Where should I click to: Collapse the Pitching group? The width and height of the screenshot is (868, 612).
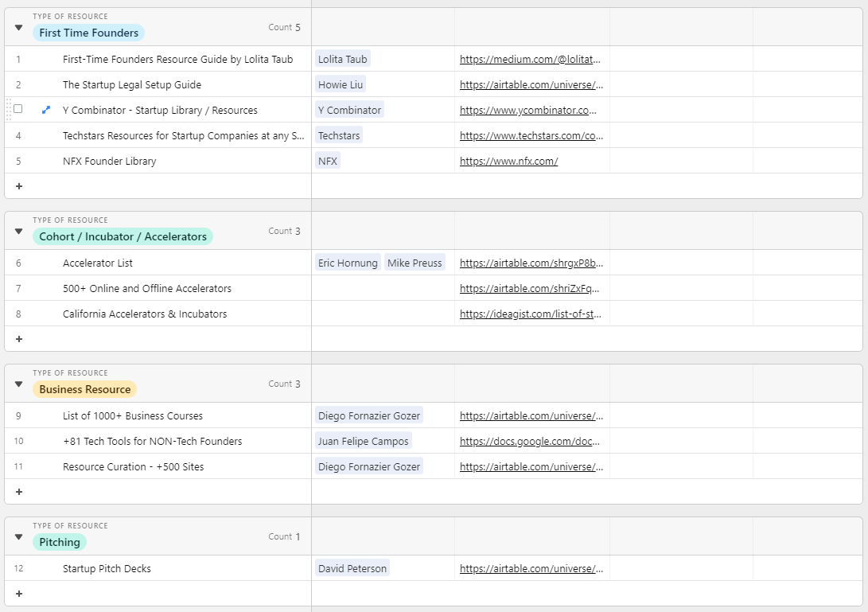(18, 536)
